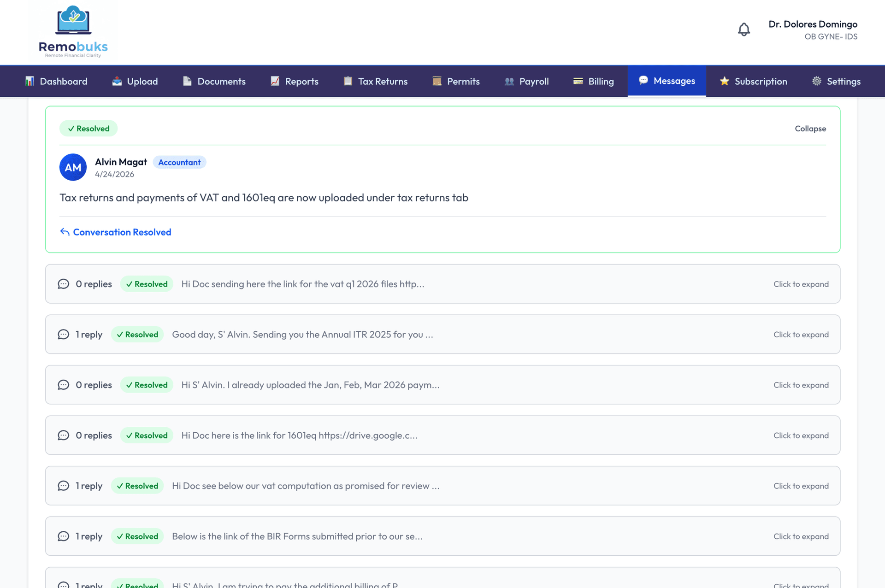Click the Payroll people icon

509,81
